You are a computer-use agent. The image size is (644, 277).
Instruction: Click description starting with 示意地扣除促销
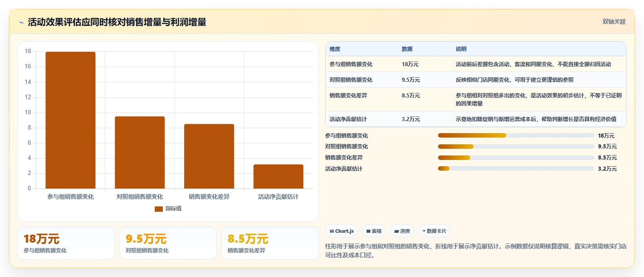(x=536, y=119)
